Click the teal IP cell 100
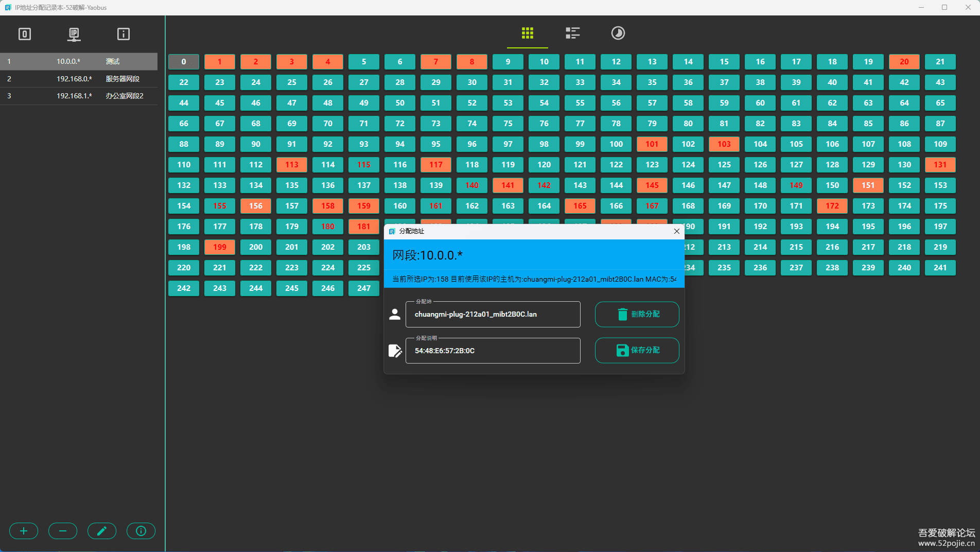980x552 pixels. click(616, 144)
